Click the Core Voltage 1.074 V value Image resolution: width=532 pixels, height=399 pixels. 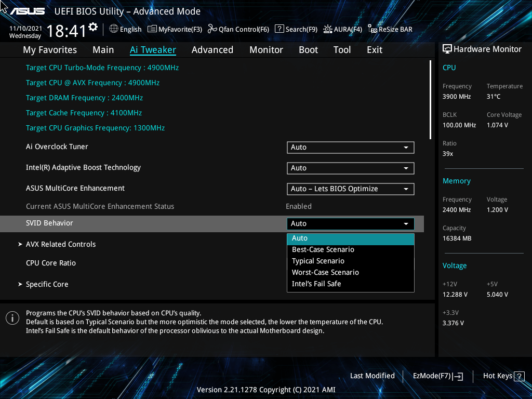497,125
